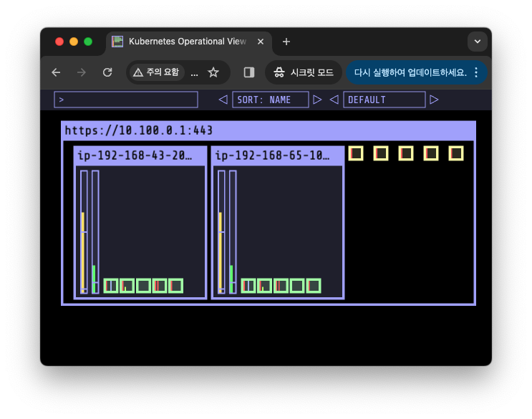The width and height of the screenshot is (532, 419).
Task: Click the cluster URL https://10.100.0.1:443 header
Action: (x=139, y=130)
